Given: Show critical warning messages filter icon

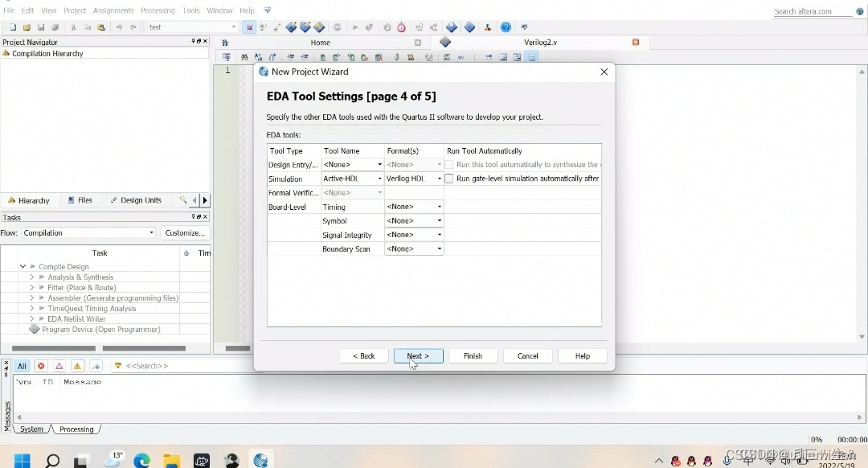Looking at the screenshot, I should point(59,366).
